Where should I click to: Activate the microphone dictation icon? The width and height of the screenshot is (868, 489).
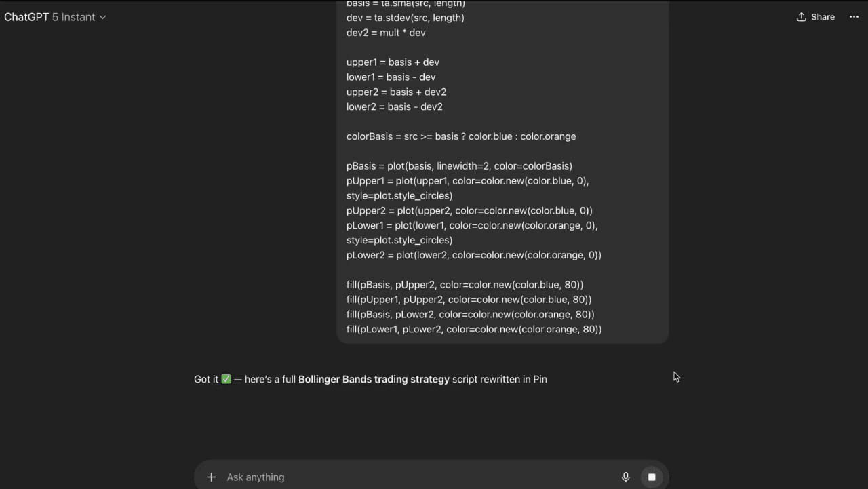click(x=625, y=477)
